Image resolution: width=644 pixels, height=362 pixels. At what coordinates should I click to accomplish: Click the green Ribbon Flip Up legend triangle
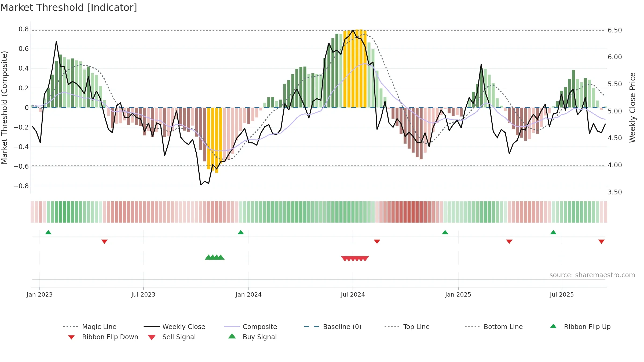pos(553,326)
